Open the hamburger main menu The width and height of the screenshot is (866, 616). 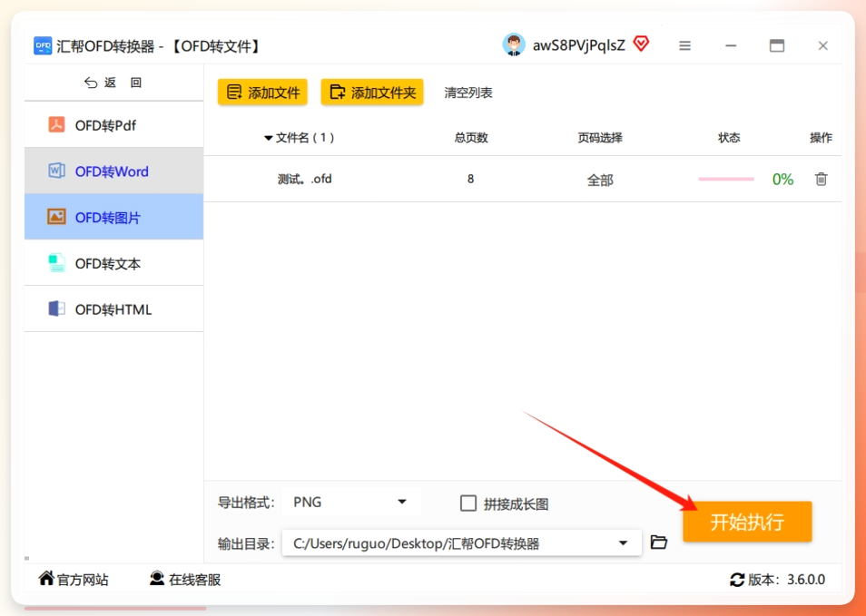tap(684, 45)
